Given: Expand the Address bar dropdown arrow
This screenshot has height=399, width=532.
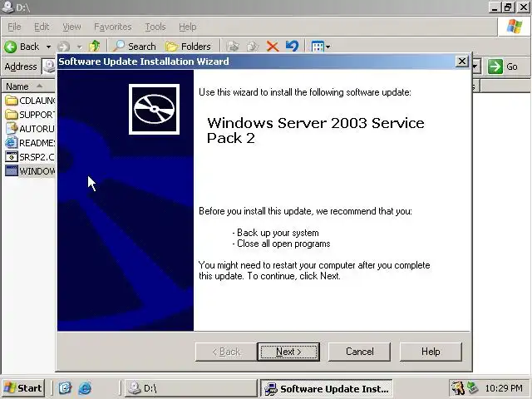Looking at the screenshot, I should click(476, 66).
